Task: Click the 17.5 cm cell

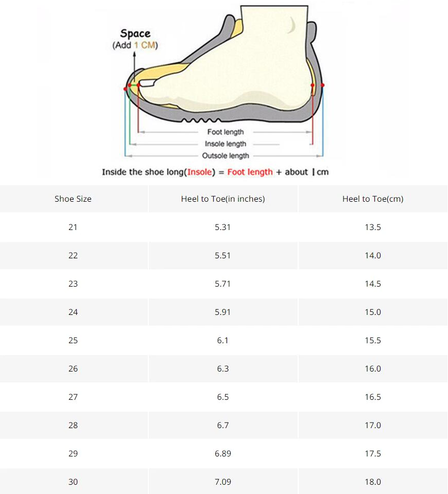Action: click(x=373, y=453)
